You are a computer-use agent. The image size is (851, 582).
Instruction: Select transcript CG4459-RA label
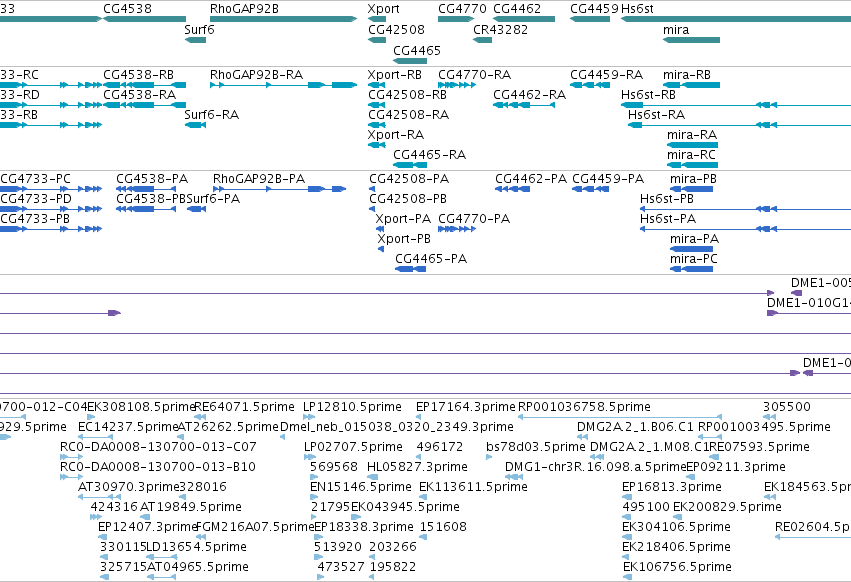tap(606, 74)
